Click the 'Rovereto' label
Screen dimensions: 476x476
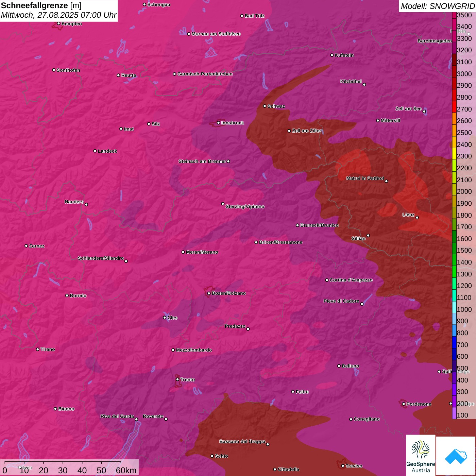[153, 416]
